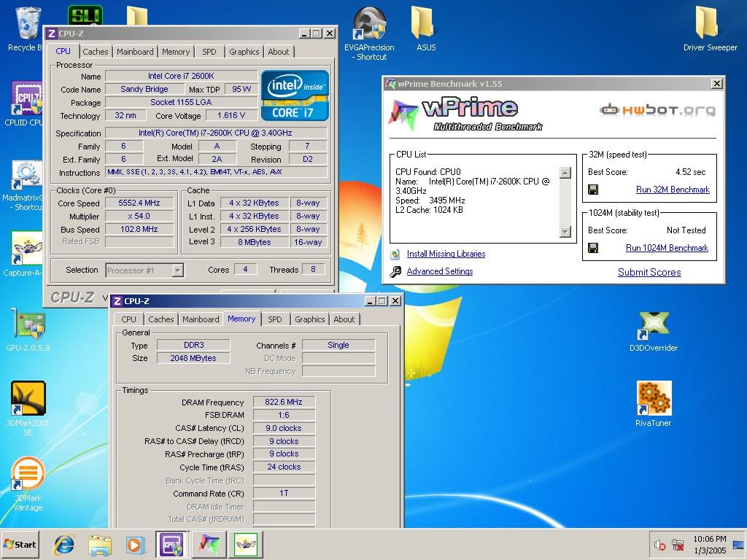The height and width of the screenshot is (560, 747).
Task: Click the Intel Core i7 logo
Action: point(295,96)
